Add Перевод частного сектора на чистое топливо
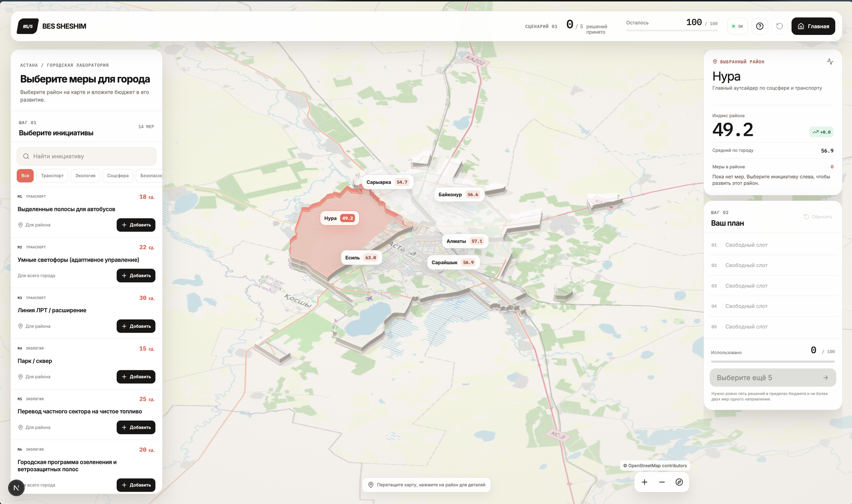The width and height of the screenshot is (852, 504). click(136, 427)
